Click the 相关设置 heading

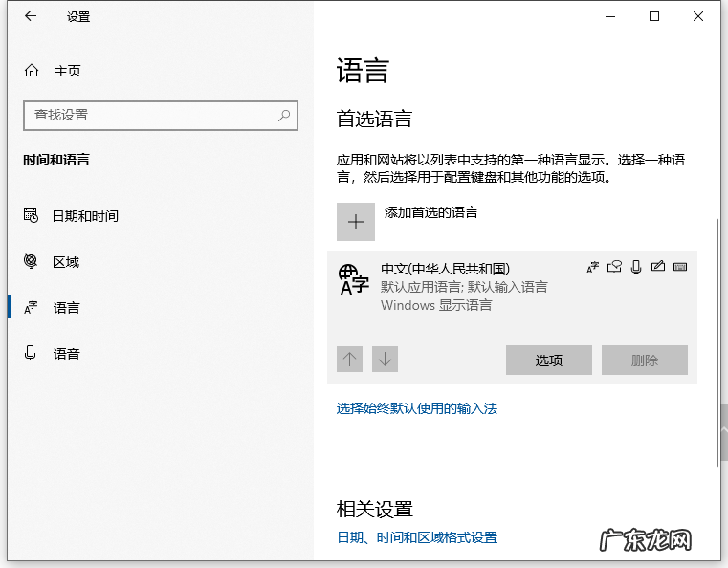click(374, 509)
